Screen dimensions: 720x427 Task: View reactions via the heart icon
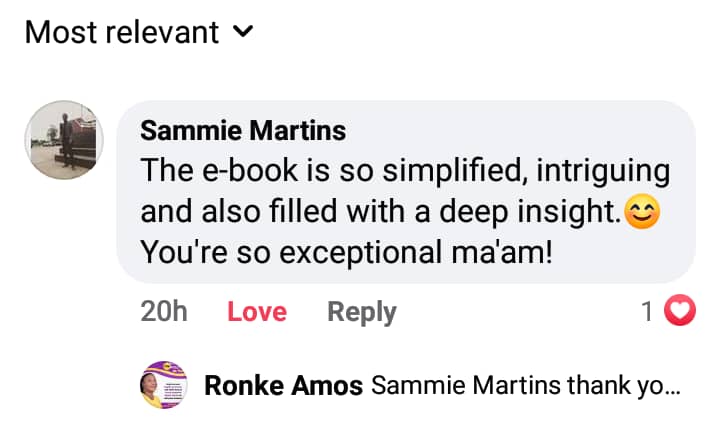(680, 312)
